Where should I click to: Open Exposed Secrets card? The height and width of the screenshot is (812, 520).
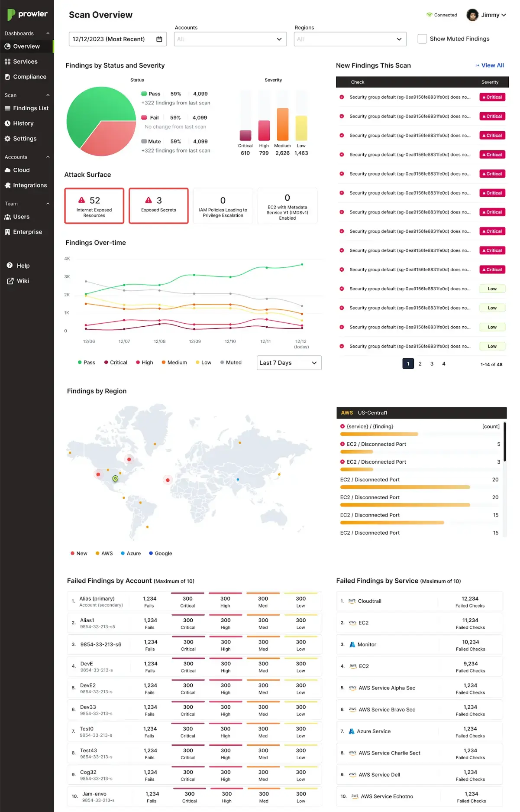pos(158,206)
